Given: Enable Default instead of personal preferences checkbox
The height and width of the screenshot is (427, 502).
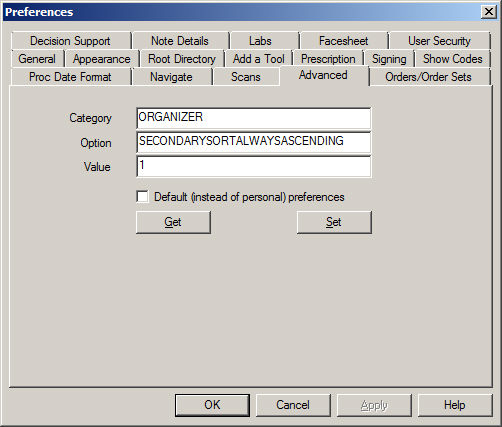Looking at the screenshot, I should (x=142, y=196).
